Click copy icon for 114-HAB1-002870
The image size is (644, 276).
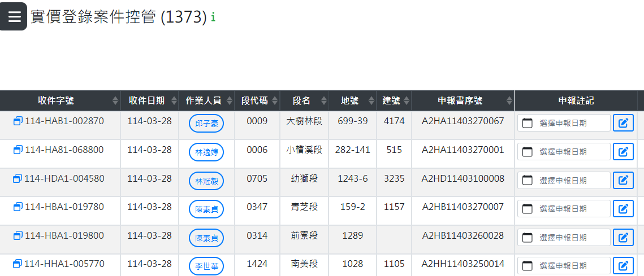pyautogui.click(x=18, y=121)
